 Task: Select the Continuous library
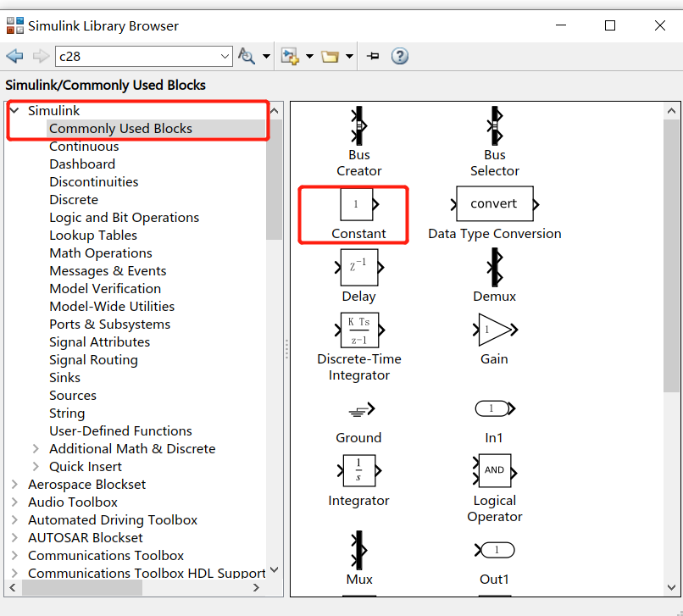pos(84,147)
